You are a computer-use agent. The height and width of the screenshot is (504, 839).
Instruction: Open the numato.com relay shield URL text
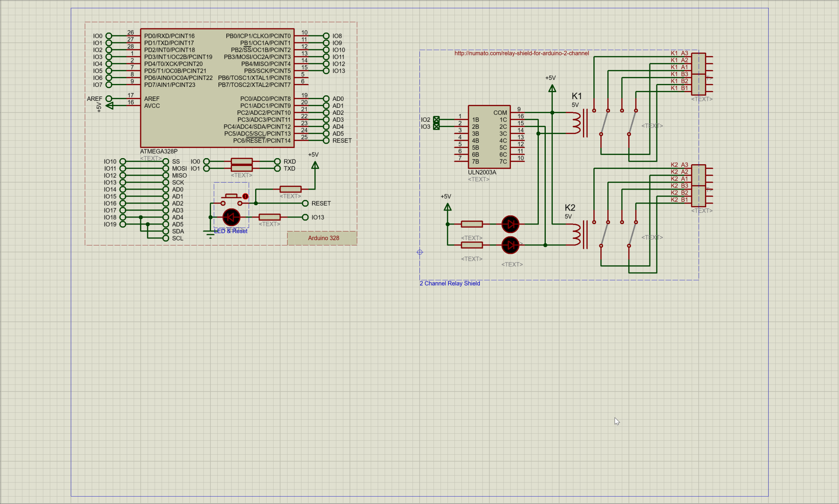521,53
